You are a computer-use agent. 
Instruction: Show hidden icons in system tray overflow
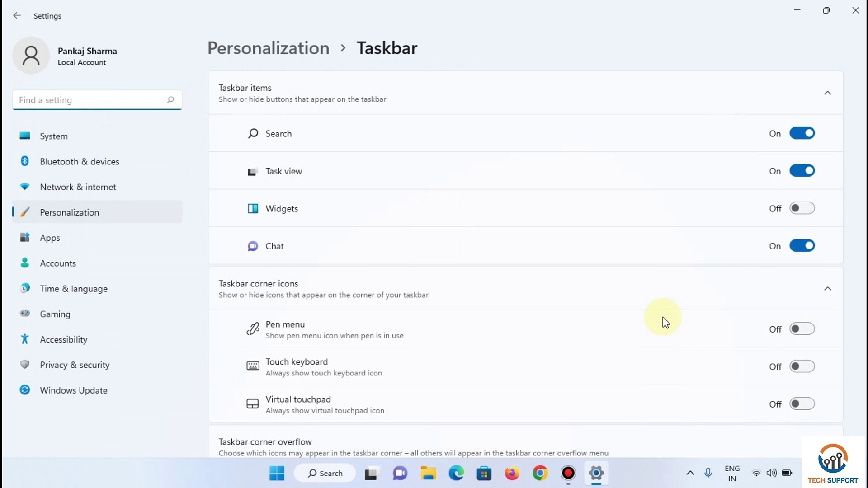click(690, 473)
